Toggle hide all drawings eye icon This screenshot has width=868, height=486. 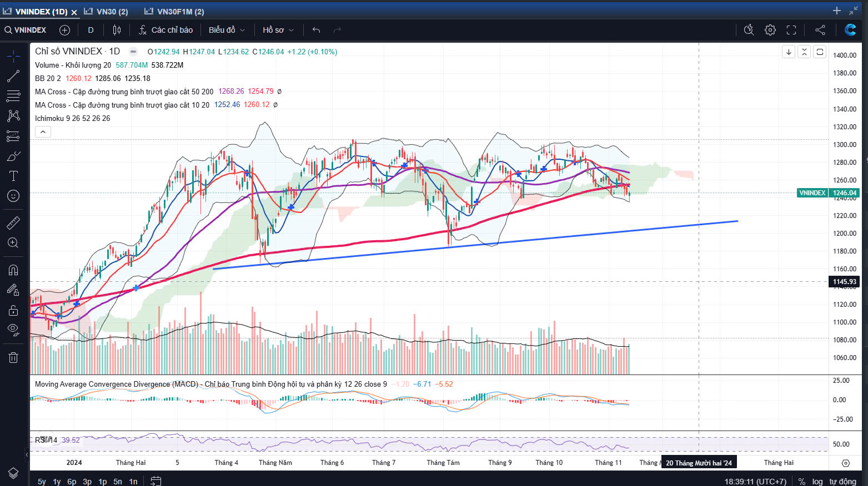pyautogui.click(x=13, y=330)
